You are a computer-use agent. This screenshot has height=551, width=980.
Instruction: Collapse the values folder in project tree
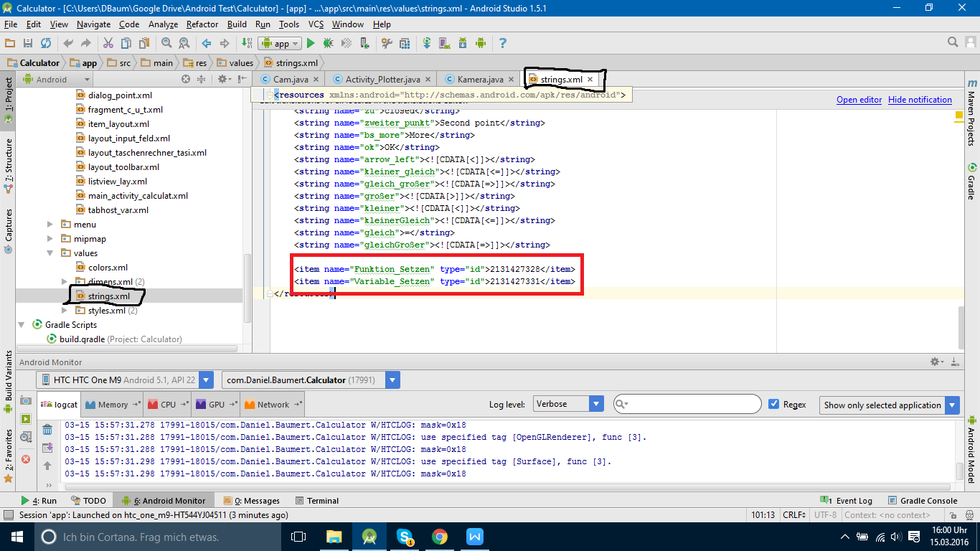(x=50, y=253)
